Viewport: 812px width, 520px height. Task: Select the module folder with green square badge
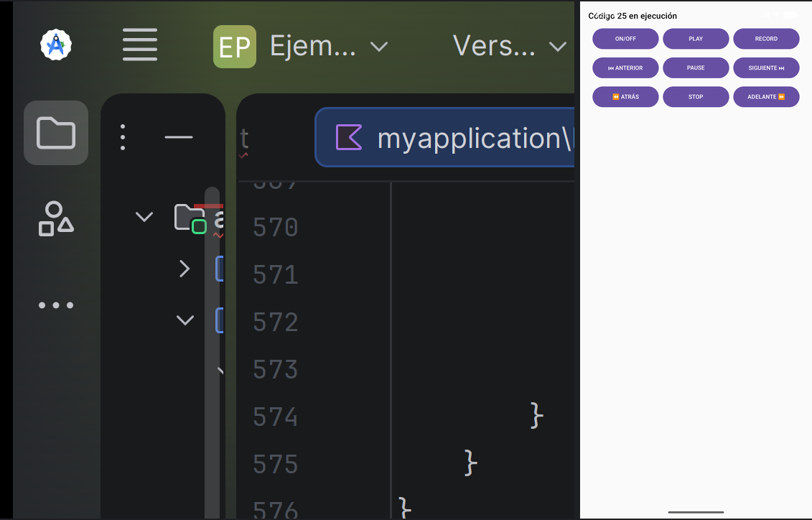pyautogui.click(x=190, y=218)
